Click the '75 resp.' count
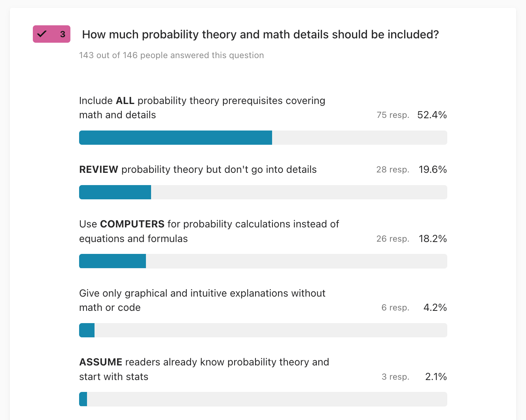This screenshot has width=526, height=420. [393, 115]
